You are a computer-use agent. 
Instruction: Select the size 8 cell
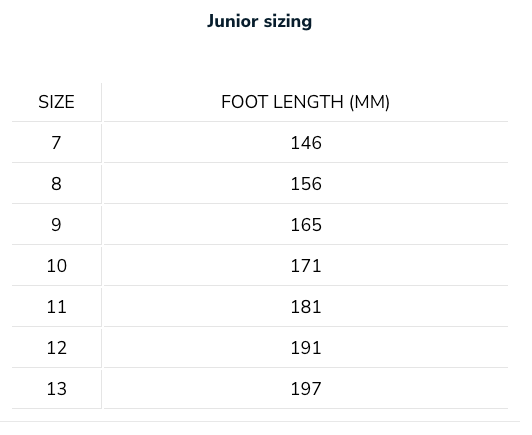pos(56,184)
